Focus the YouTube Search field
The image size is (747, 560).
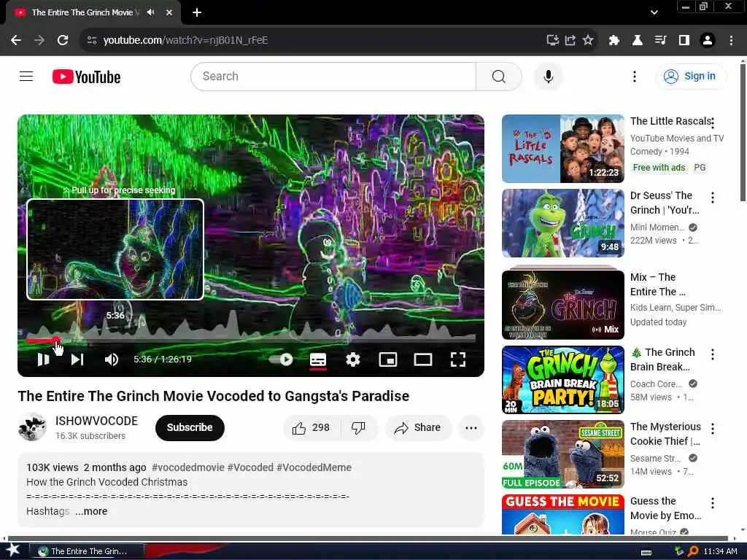pos(333,76)
